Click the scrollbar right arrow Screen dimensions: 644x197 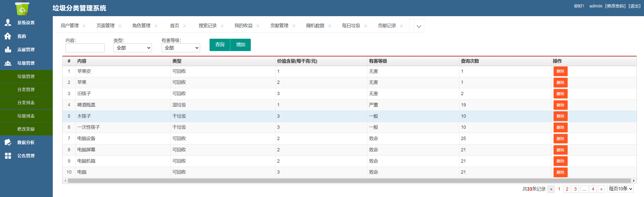[634, 181]
